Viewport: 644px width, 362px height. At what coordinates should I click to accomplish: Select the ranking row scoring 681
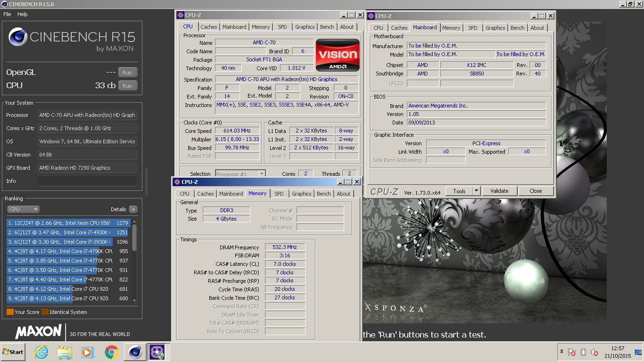tap(68, 289)
